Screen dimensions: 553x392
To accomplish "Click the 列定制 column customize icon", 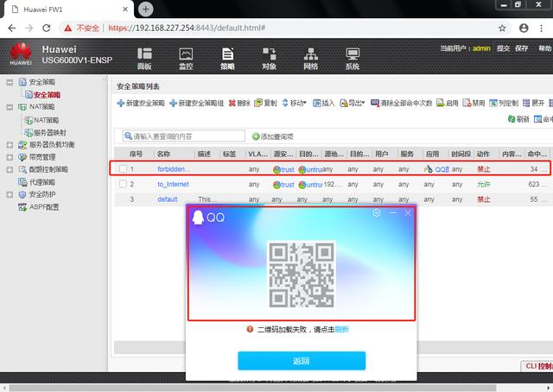I will [493, 103].
